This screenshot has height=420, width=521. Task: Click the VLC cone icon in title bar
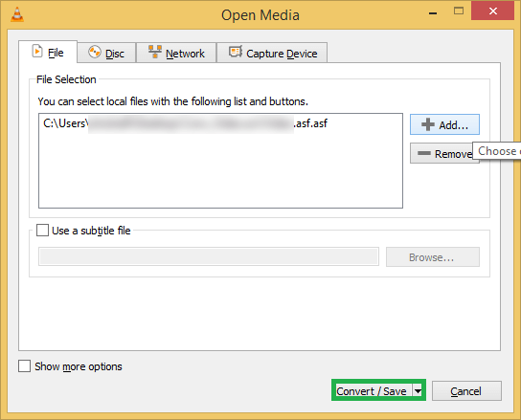[17, 15]
